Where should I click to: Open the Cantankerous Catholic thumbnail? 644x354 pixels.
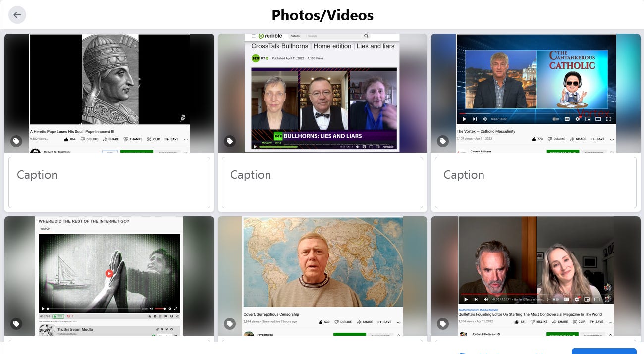click(x=536, y=93)
